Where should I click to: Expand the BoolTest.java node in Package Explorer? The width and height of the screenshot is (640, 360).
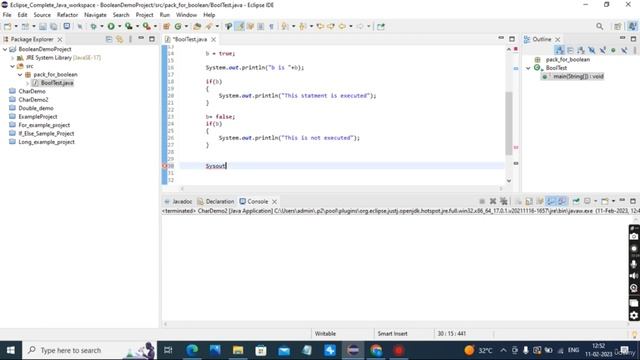28,83
